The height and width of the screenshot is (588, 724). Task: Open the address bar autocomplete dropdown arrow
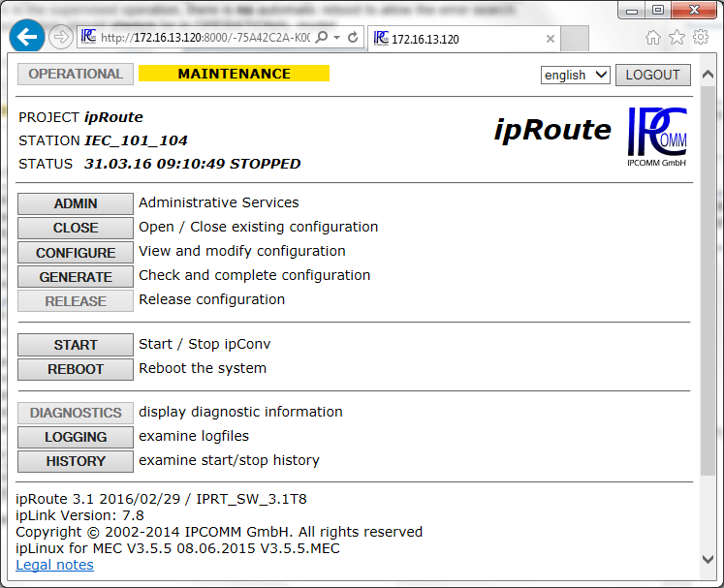click(x=337, y=38)
